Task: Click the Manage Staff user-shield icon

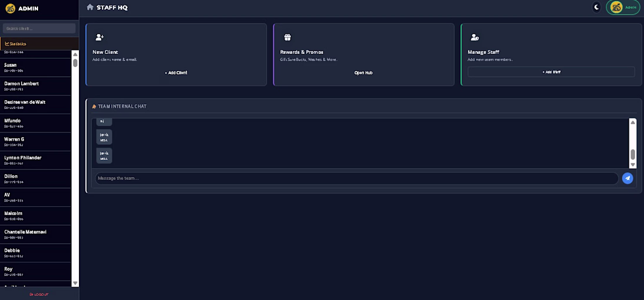Action: tap(475, 37)
